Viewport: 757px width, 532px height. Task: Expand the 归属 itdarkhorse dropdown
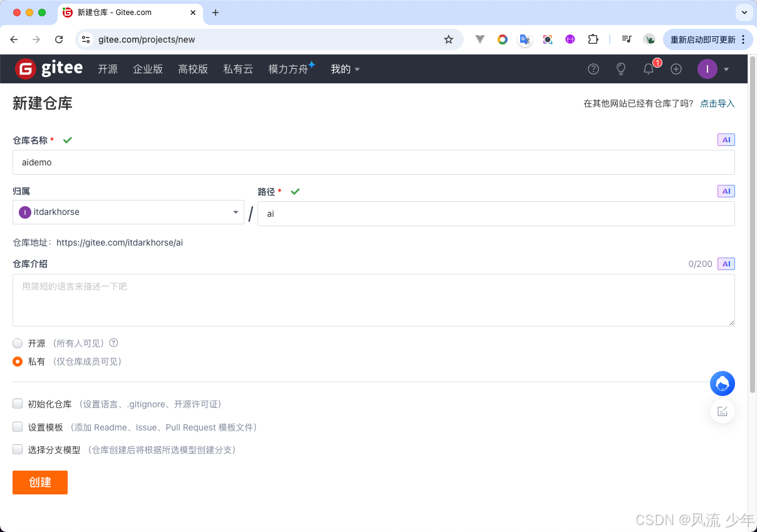point(128,212)
